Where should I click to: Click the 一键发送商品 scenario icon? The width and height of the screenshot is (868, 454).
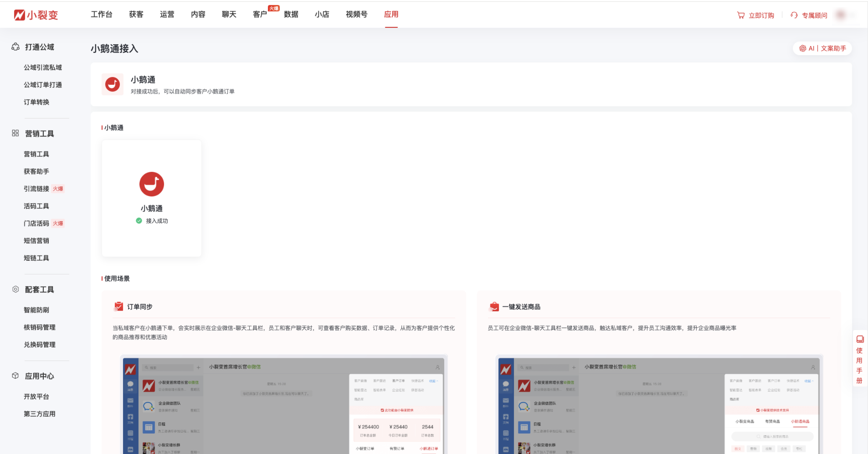tap(494, 306)
